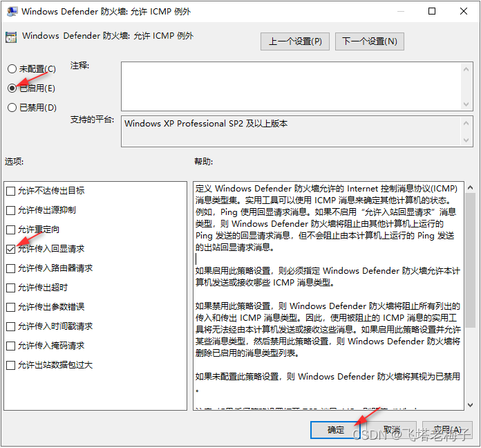Check 允许传出参数错误 option

[11, 307]
